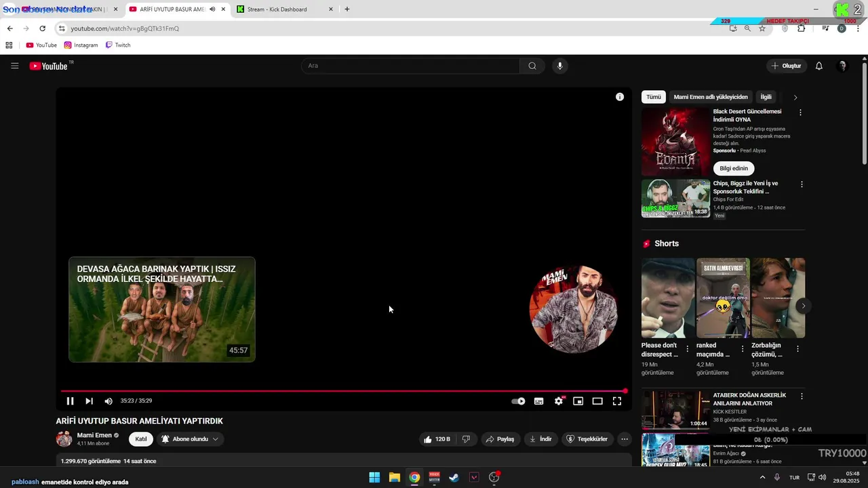This screenshot has height=488, width=868.
Task: Open Chrome media controls icon
Action: pyautogui.click(x=825, y=28)
